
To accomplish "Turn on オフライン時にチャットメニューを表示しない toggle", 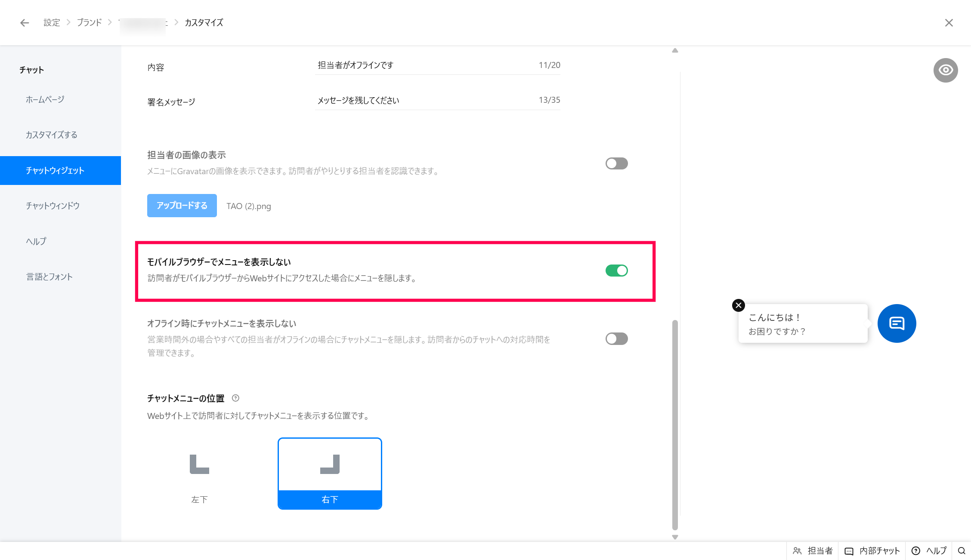I will click(x=616, y=339).
